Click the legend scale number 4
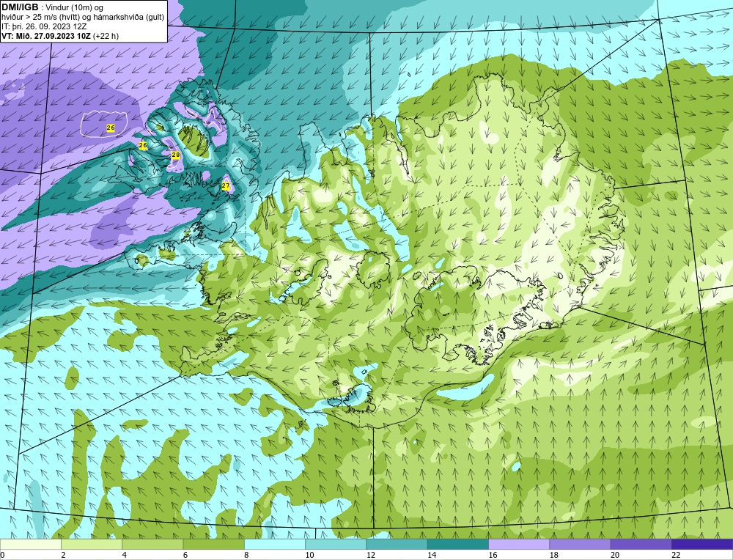The height and width of the screenshot is (560, 733). click(125, 555)
